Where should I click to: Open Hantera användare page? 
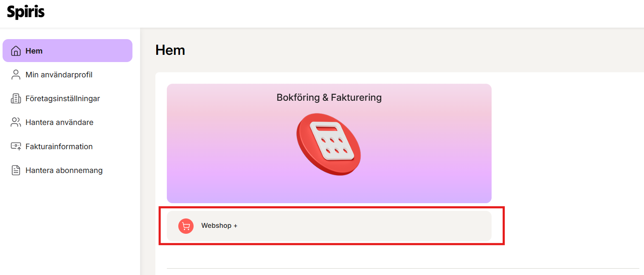pos(59,122)
